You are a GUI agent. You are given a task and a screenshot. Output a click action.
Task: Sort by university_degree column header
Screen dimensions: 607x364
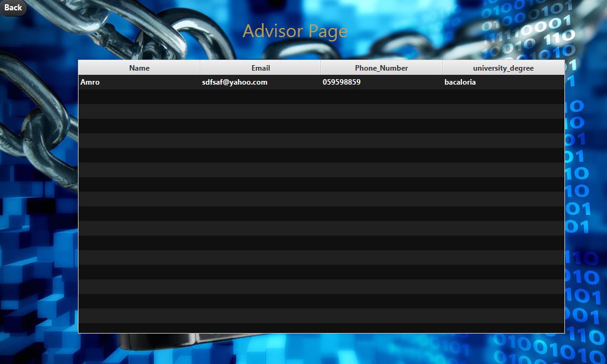[x=503, y=68]
